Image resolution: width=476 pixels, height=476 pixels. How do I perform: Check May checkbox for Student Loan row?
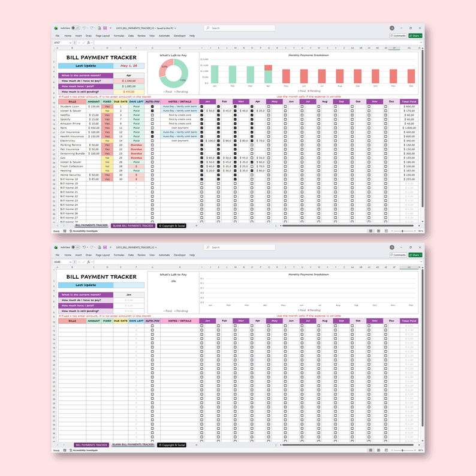click(x=269, y=107)
